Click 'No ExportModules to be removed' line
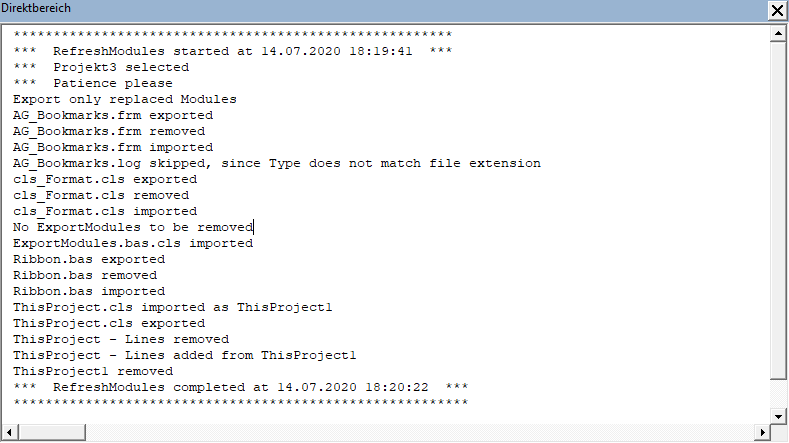Image resolution: width=789 pixels, height=443 pixels. (132, 227)
